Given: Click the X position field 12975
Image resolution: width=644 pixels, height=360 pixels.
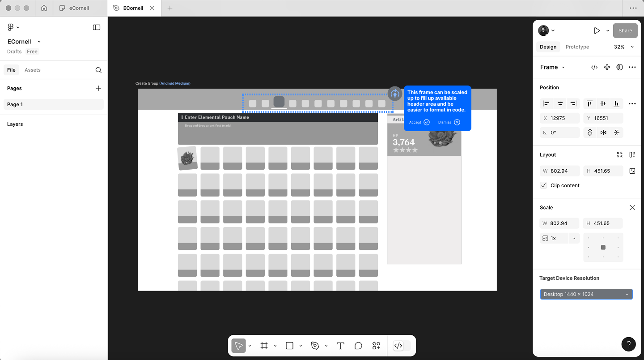Looking at the screenshot, I should click(560, 118).
